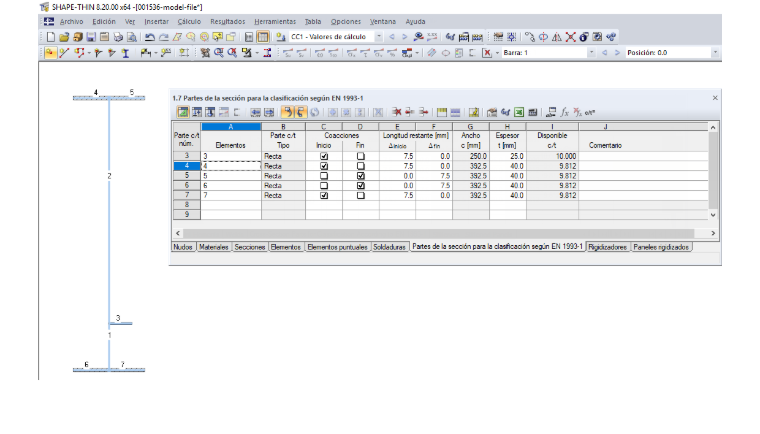Switch to the Paneles rigidizados tab
The width and height of the screenshot is (760, 434).
click(661, 247)
